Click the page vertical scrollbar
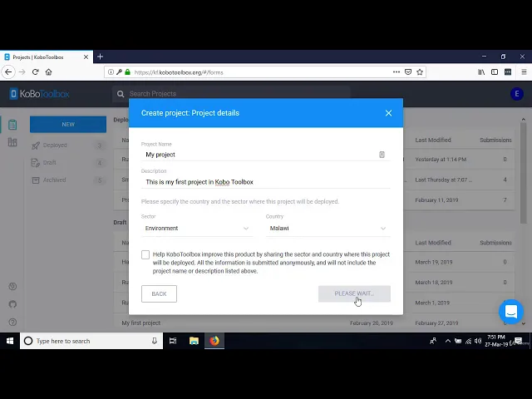Image resolution: width=532 pixels, height=399 pixels. (523, 173)
